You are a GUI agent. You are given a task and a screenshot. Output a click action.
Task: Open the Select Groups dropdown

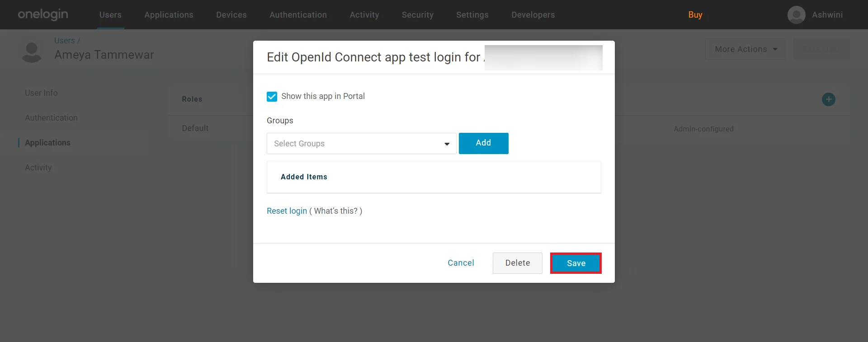[x=361, y=144]
